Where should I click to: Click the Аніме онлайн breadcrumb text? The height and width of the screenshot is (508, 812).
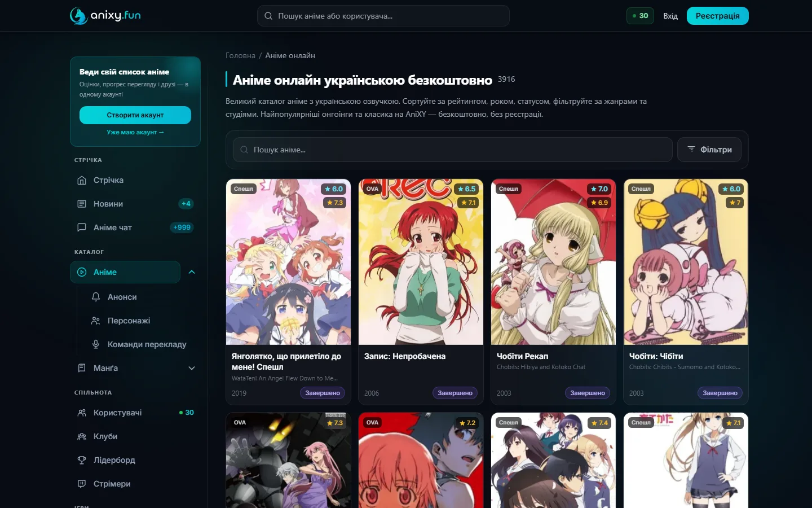coord(290,55)
